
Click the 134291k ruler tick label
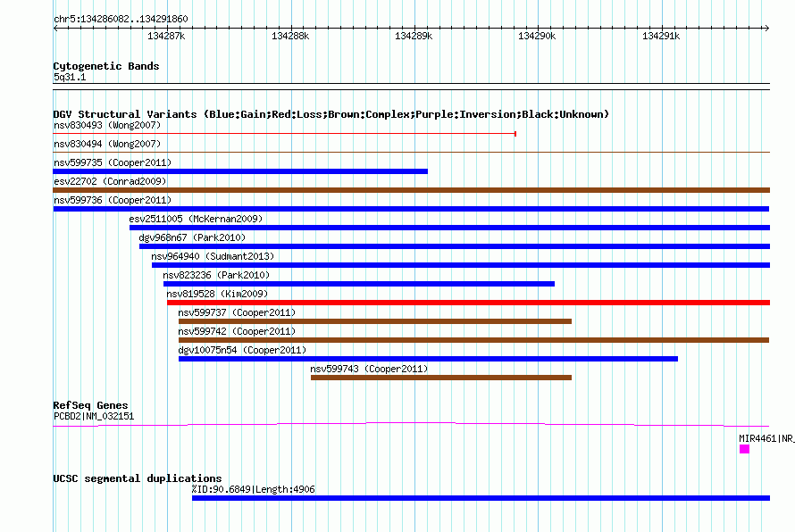click(x=661, y=36)
